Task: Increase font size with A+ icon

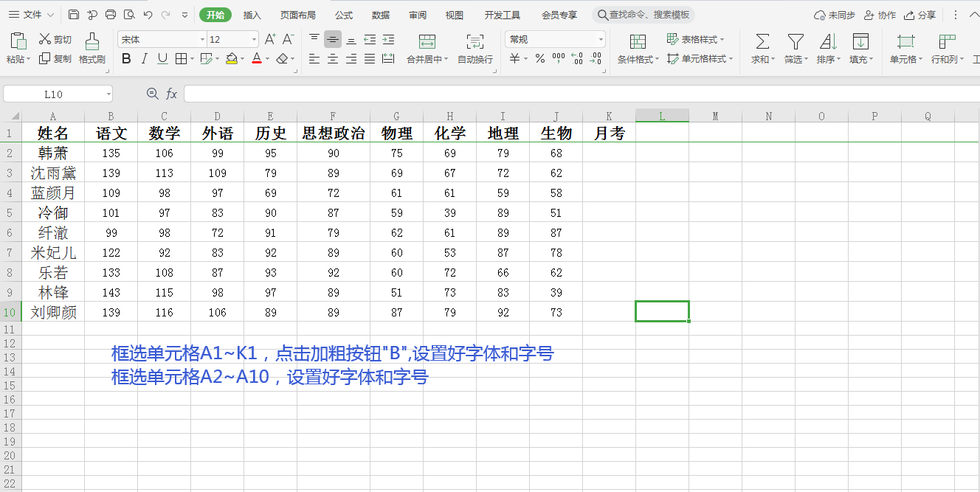Action: (270, 39)
